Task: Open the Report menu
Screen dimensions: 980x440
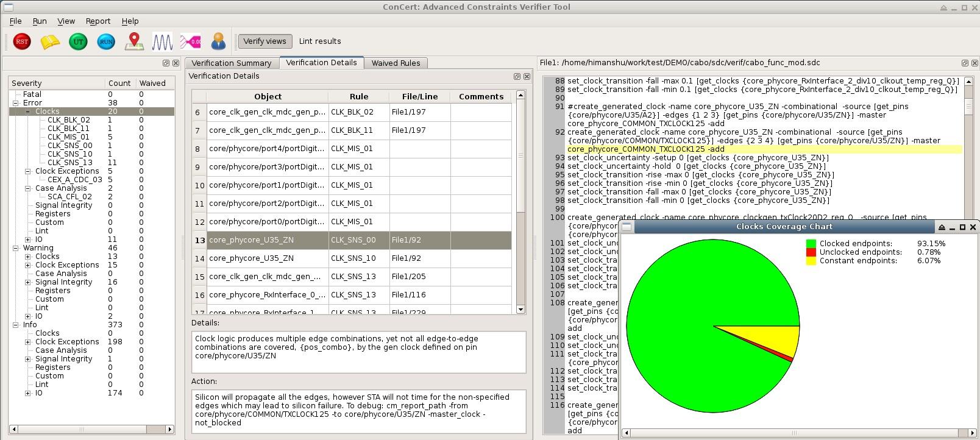Action: tap(98, 21)
